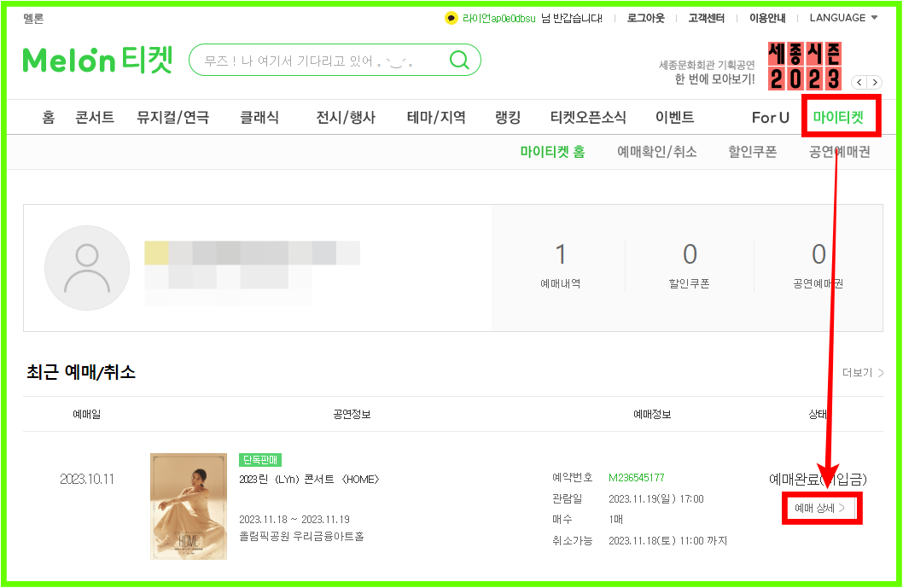Click the 고객센터 link
903x588 pixels.
[707, 18]
